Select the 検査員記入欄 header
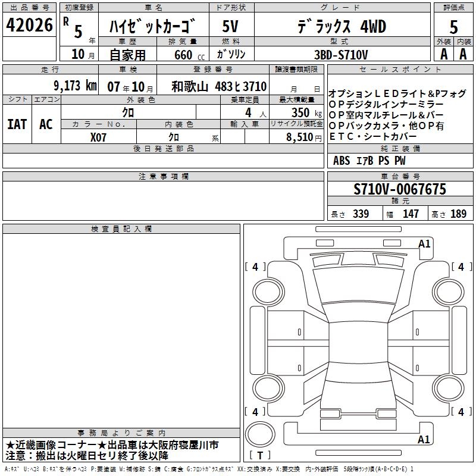The height and width of the screenshot is (476, 476). pos(121,229)
